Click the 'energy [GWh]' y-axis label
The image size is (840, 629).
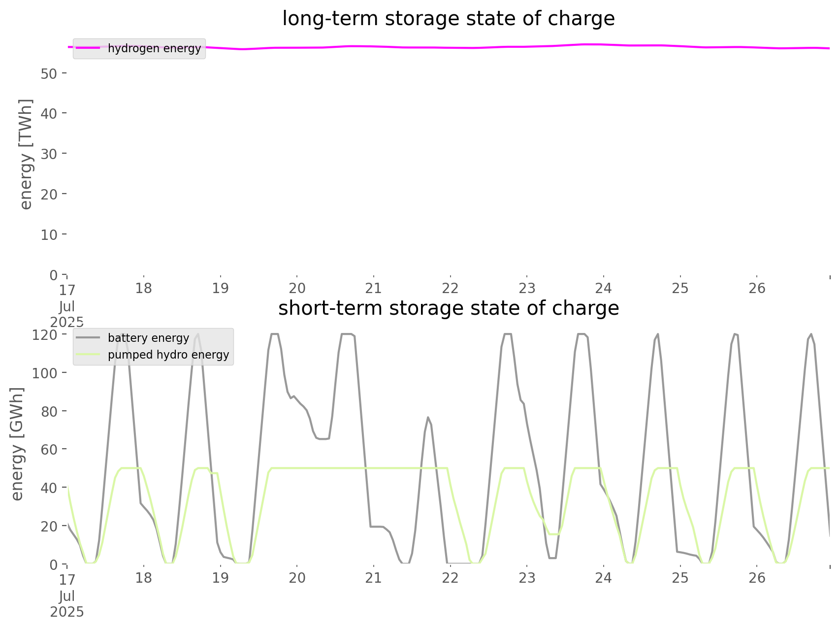[x=17, y=444]
